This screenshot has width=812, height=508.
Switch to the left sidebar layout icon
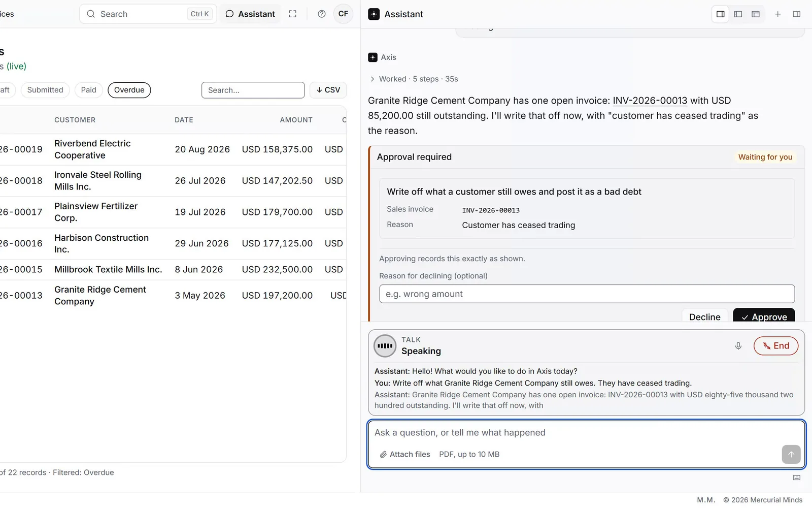(x=738, y=14)
